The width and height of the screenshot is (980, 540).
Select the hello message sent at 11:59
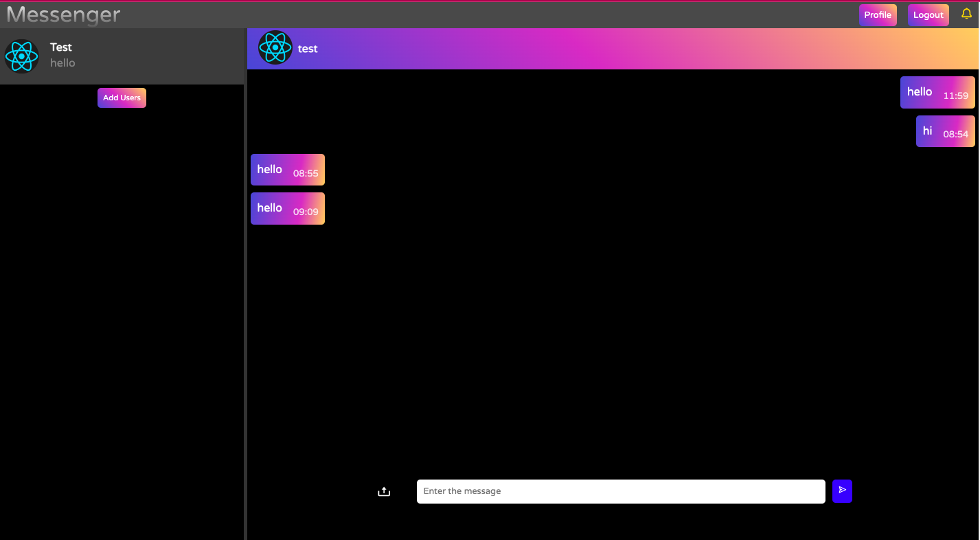937,93
